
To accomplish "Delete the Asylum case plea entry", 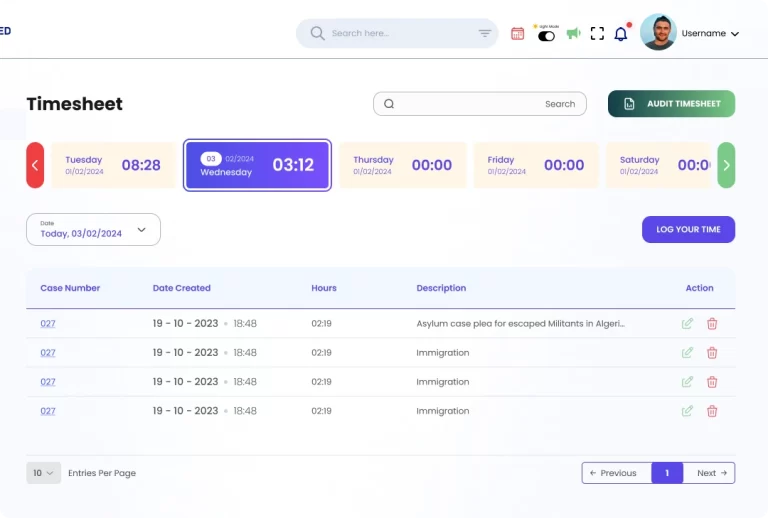I will (x=712, y=324).
